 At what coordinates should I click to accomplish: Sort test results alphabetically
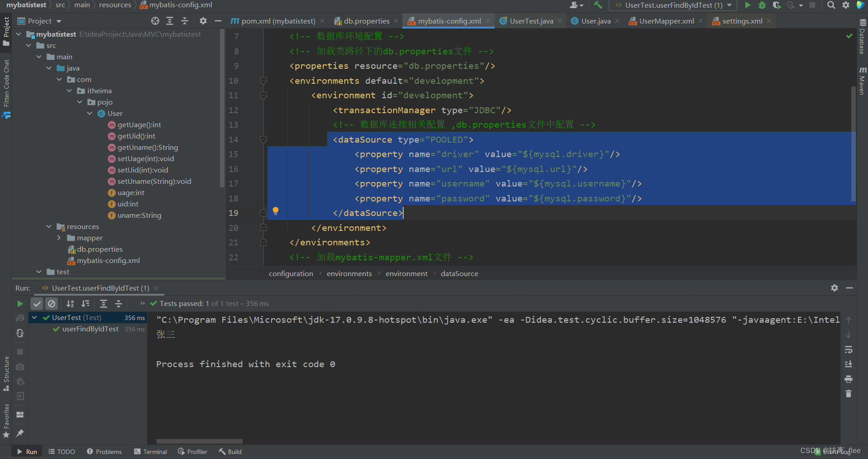click(70, 304)
